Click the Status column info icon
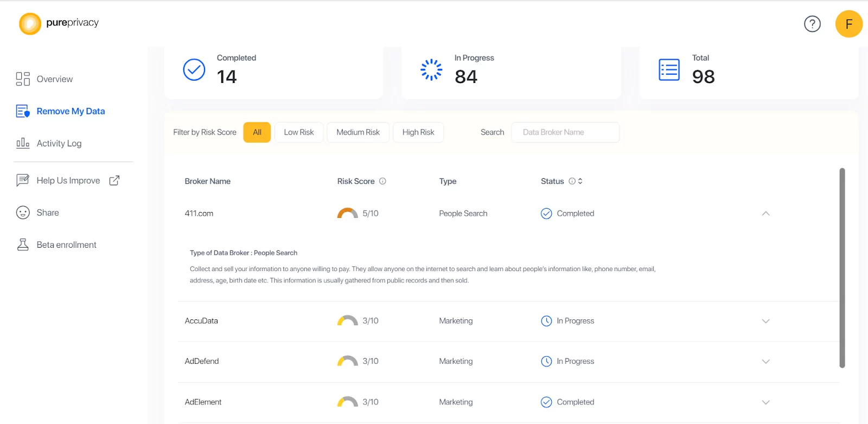 pyautogui.click(x=572, y=181)
